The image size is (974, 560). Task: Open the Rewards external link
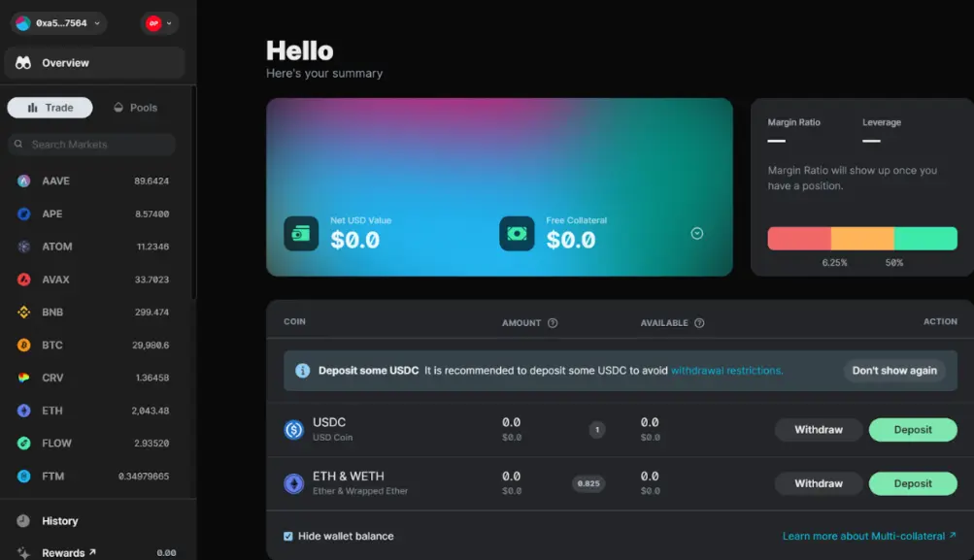69,552
